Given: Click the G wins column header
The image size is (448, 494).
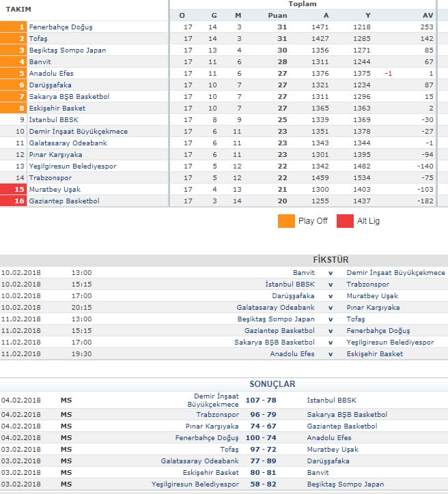Looking at the screenshot, I should click(214, 16).
